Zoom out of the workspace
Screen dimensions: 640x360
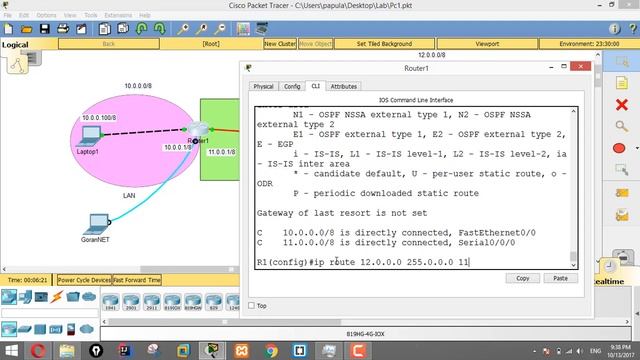click(x=220, y=29)
